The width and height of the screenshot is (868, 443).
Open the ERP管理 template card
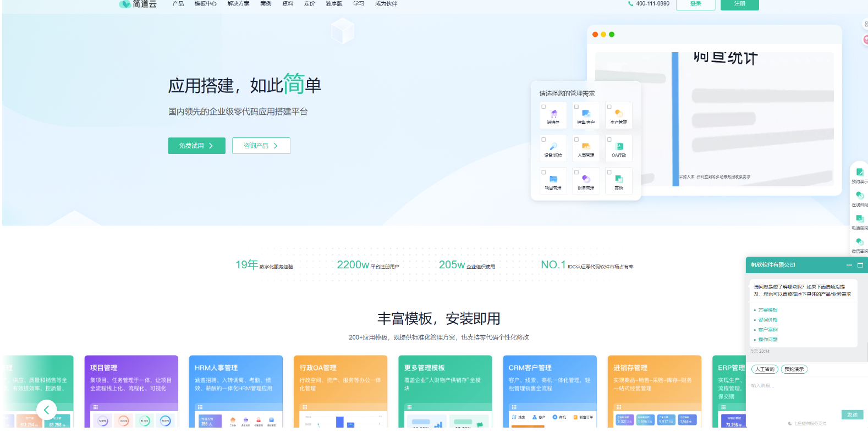729,391
